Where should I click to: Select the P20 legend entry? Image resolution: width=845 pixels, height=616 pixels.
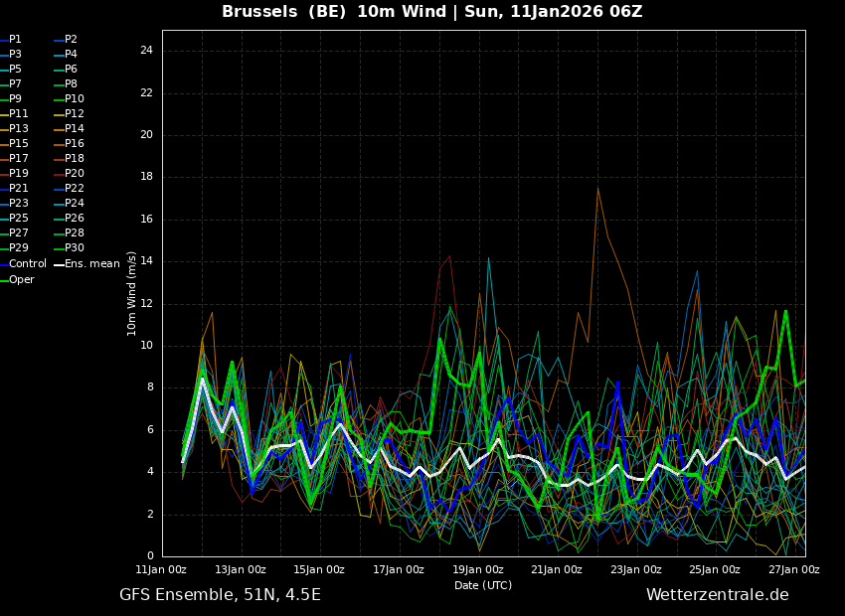point(69,174)
